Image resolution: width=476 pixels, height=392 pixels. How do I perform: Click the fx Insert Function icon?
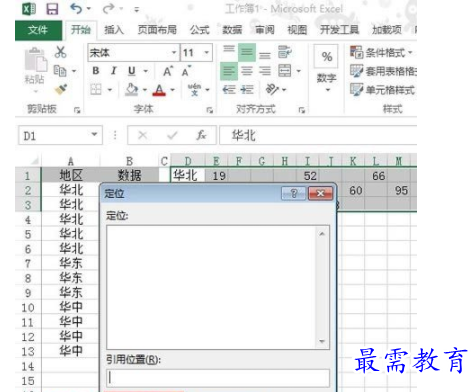201,135
